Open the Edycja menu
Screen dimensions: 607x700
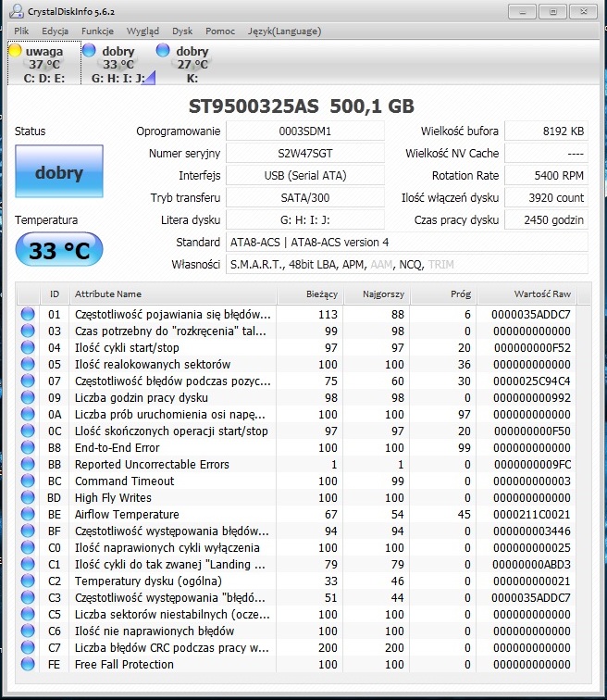pos(56,31)
